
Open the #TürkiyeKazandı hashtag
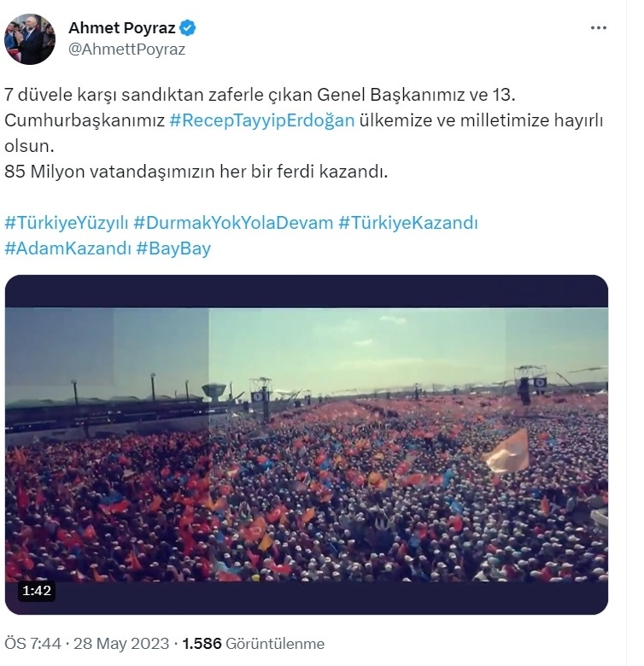pyautogui.click(x=408, y=223)
